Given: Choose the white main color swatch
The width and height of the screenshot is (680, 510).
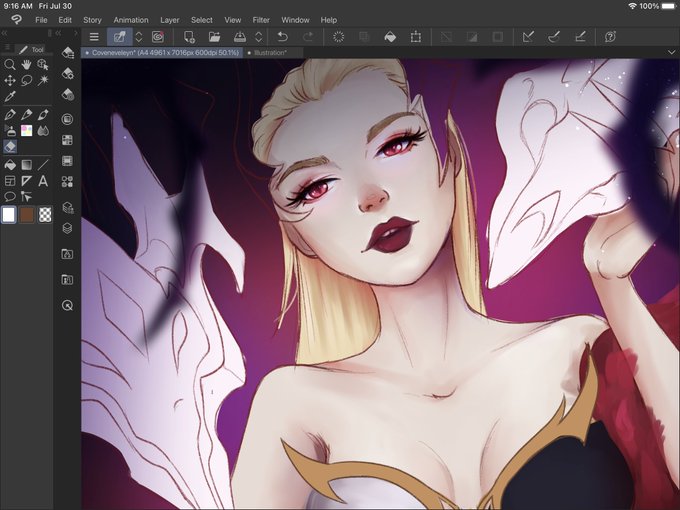Looking at the screenshot, I should tap(9, 215).
